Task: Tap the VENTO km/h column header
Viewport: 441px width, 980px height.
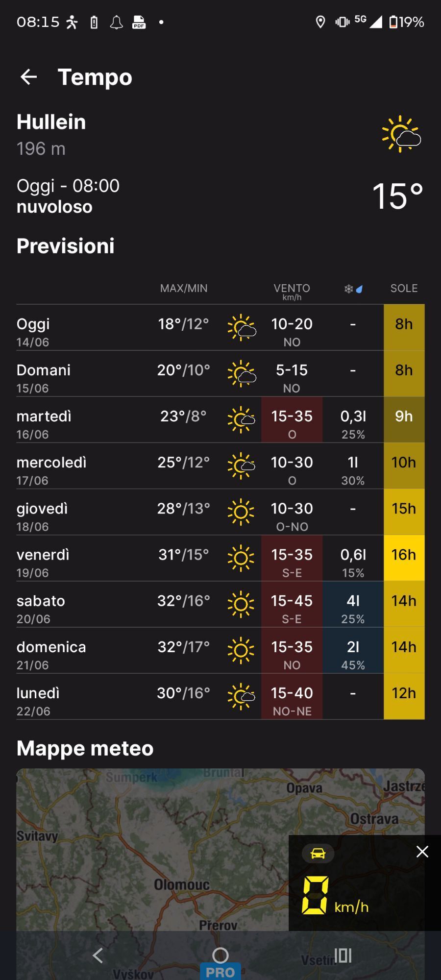Action: [x=292, y=291]
